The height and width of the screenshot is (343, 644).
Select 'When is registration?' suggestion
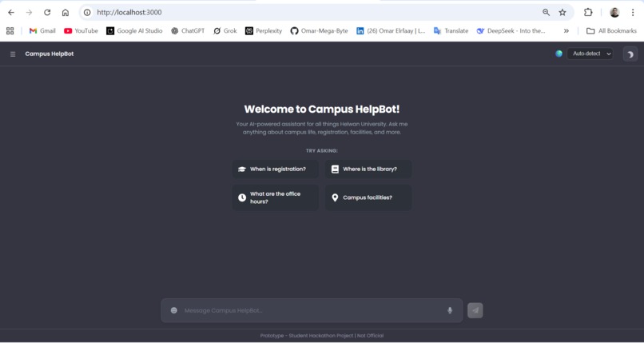coord(275,170)
